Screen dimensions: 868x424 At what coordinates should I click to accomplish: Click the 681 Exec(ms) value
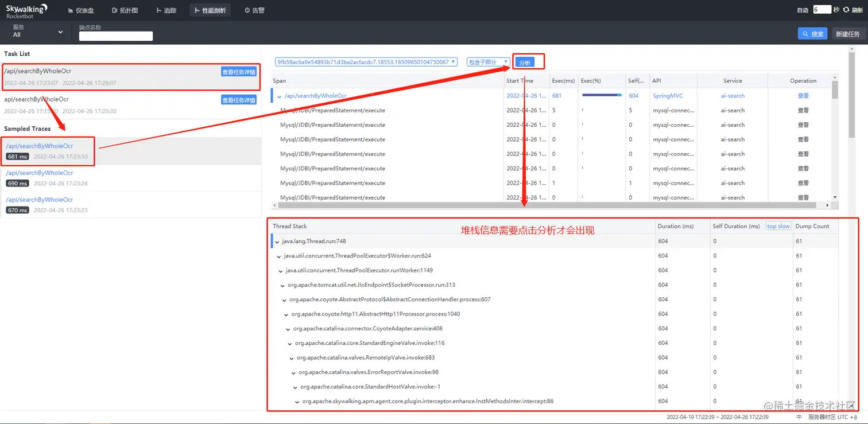557,96
